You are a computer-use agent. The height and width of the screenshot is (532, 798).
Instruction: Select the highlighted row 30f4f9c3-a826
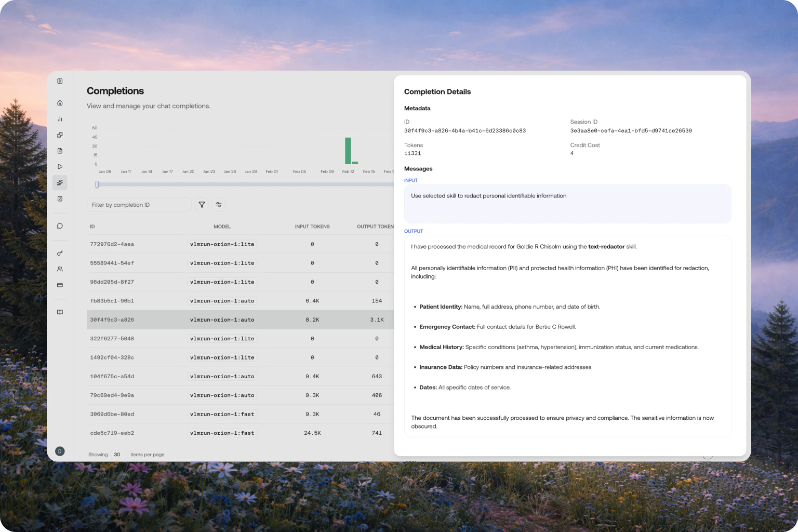click(x=241, y=320)
